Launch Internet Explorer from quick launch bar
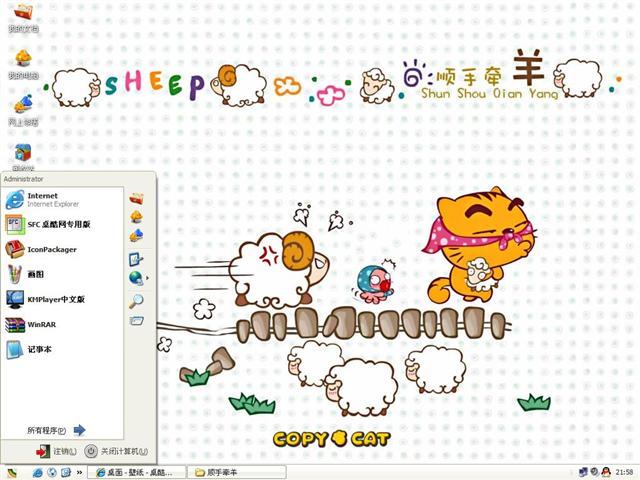 [38, 473]
